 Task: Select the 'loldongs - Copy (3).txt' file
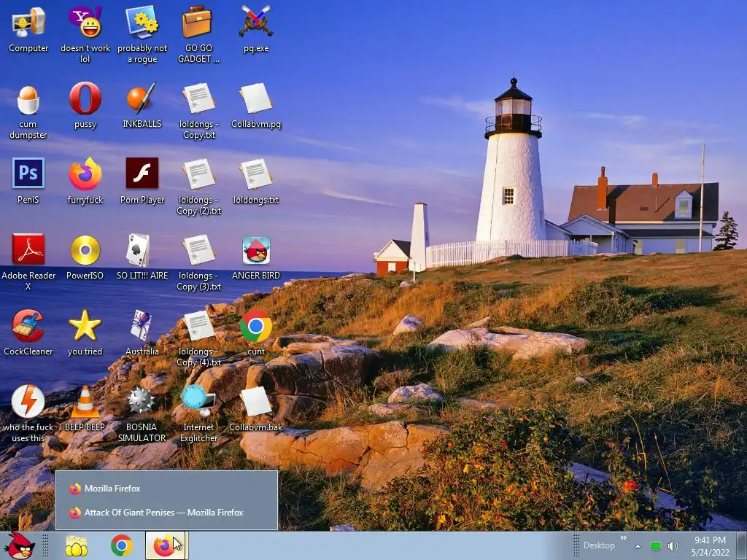[198, 262]
